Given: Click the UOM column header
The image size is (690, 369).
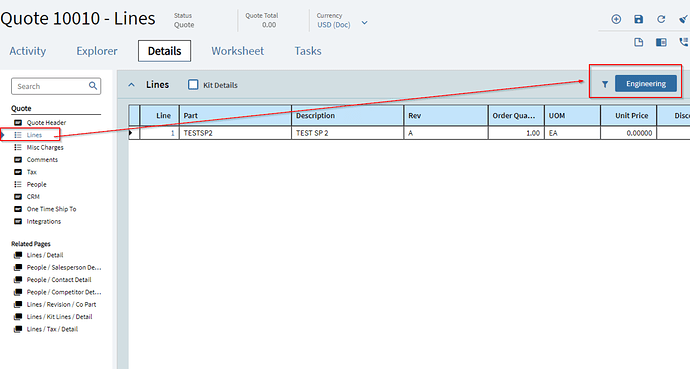Looking at the screenshot, I should tap(573, 116).
